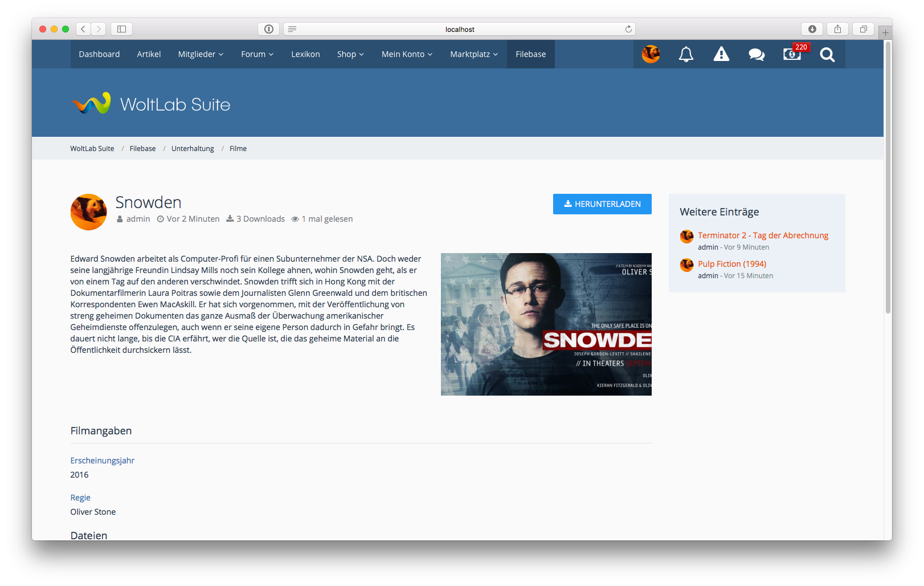
Task: Open the notifications bell icon
Action: click(686, 54)
